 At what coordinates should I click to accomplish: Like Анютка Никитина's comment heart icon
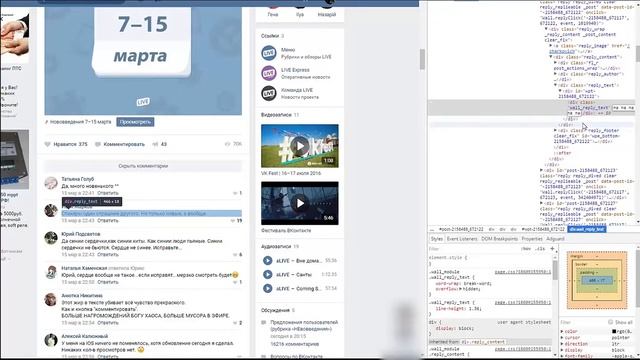click(235, 323)
